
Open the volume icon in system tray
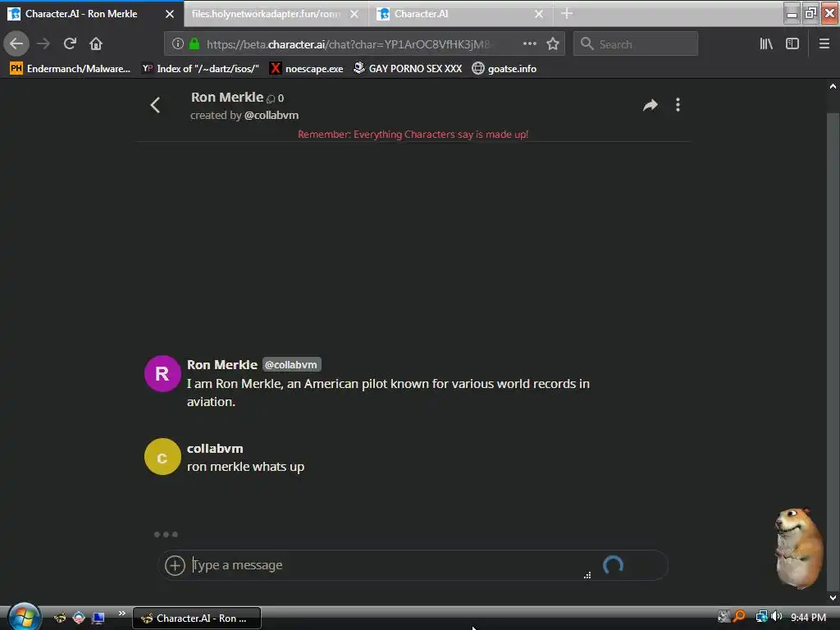point(776,617)
